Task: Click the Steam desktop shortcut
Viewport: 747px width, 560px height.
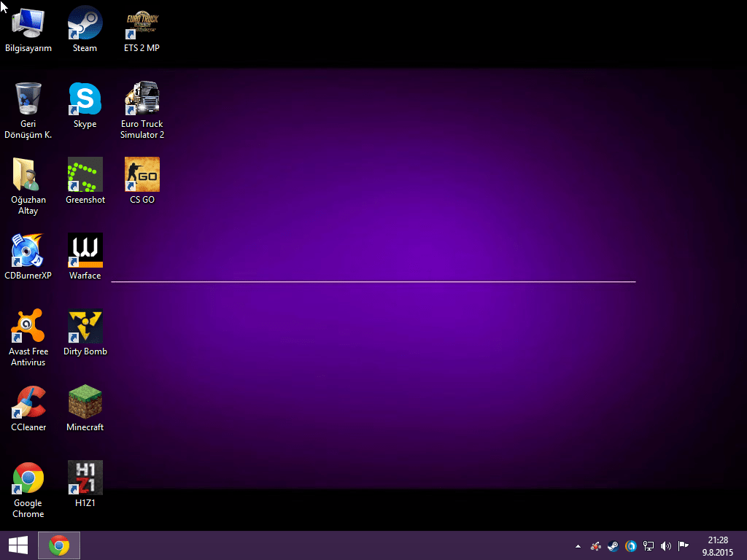Action: point(85,28)
